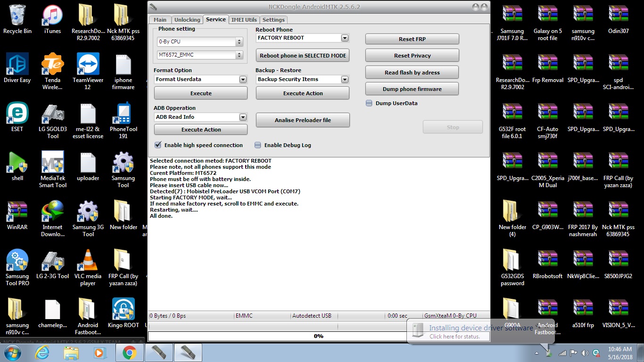Viewport: 644px width, 362px height.
Task: Open LG SGOLD3 Tool shortcut
Action: pos(52,121)
